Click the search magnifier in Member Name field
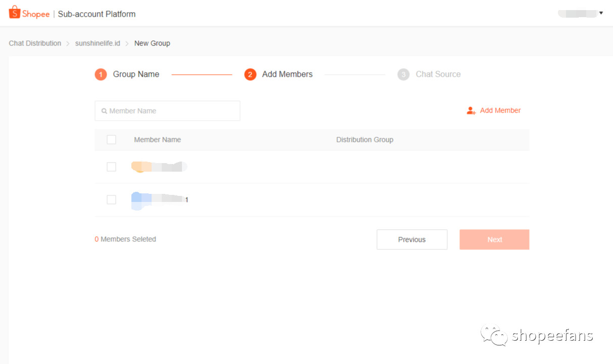Viewport: 613px width, 364px height. point(104,111)
